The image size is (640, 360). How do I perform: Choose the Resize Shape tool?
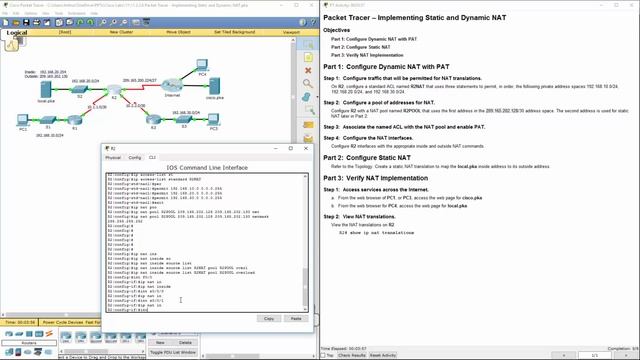click(309, 110)
